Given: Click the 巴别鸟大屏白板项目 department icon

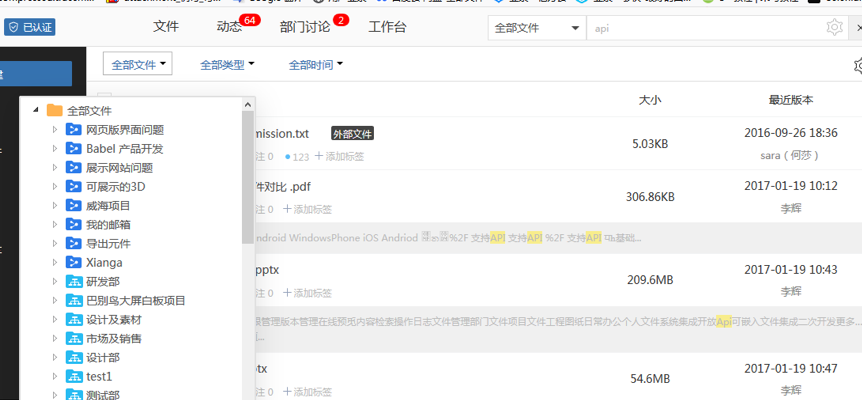Looking at the screenshot, I should (x=74, y=300).
